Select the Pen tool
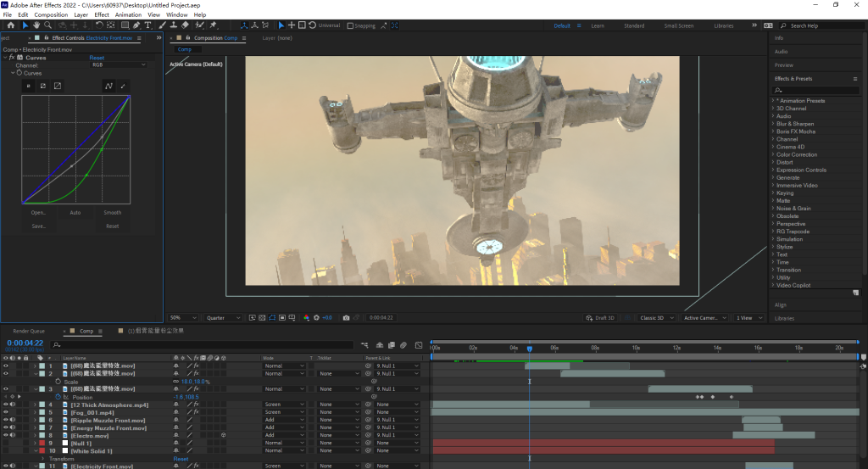The image size is (868, 469). pos(136,25)
